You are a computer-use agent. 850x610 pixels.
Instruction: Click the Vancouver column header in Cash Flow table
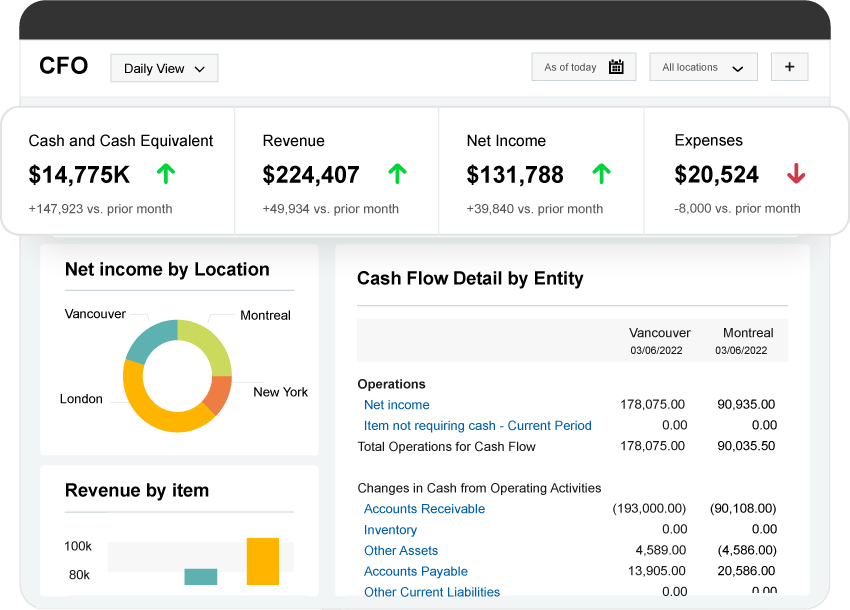(659, 333)
